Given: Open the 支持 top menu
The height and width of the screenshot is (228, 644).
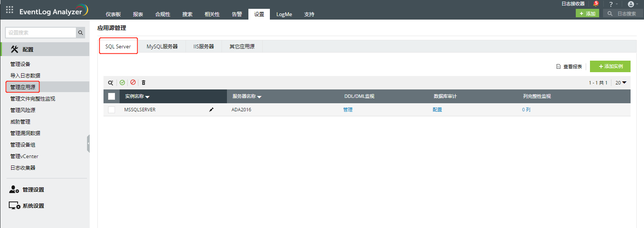Looking at the screenshot, I should tap(309, 14).
